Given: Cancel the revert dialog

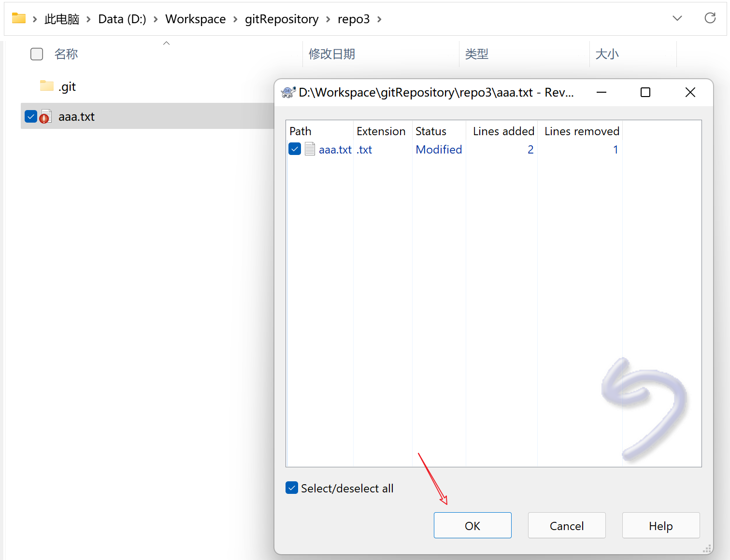Looking at the screenshot, I should [x=566, y=525].
